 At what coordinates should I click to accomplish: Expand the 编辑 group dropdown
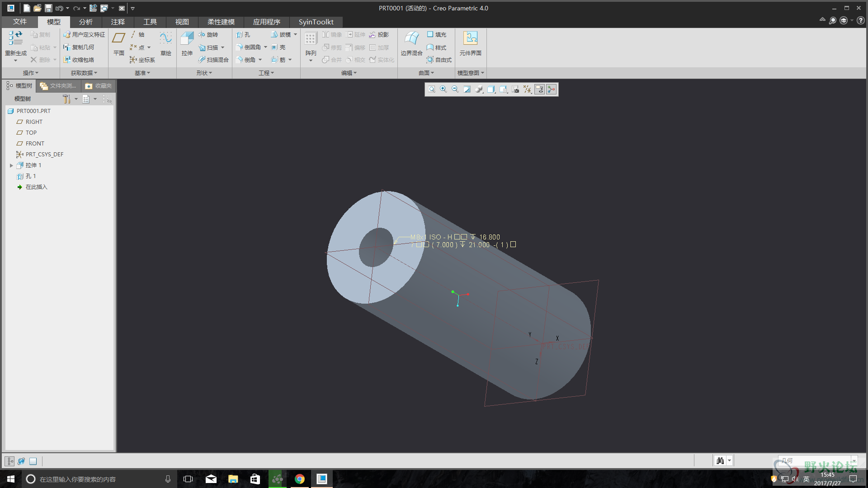click(x=349, y=73)
